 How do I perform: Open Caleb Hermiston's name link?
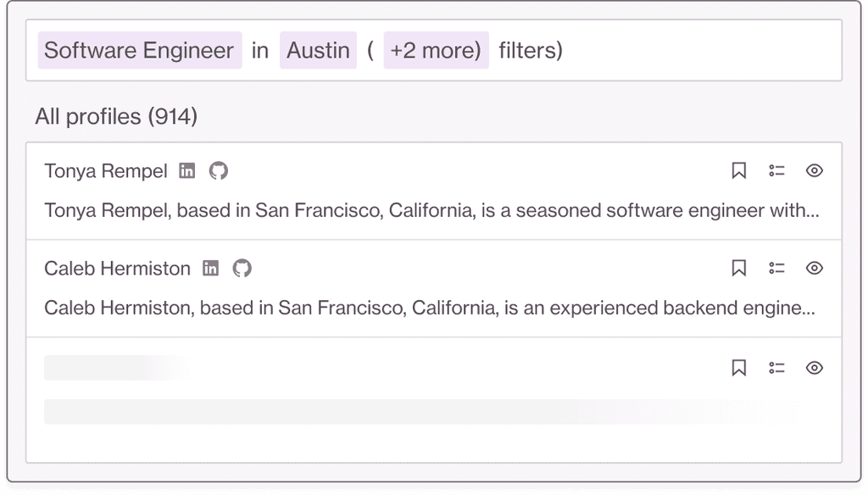[117, 269]
